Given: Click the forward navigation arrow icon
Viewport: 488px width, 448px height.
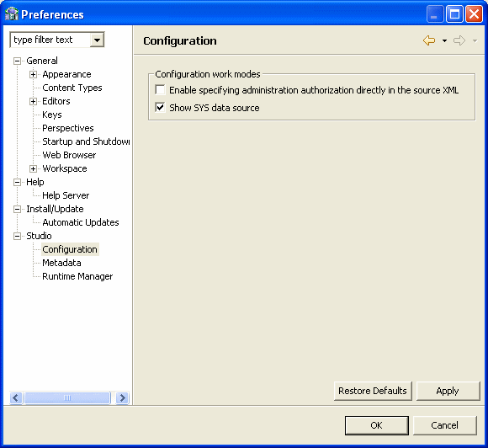Looking at the screenshot, I should pos(459,40).
